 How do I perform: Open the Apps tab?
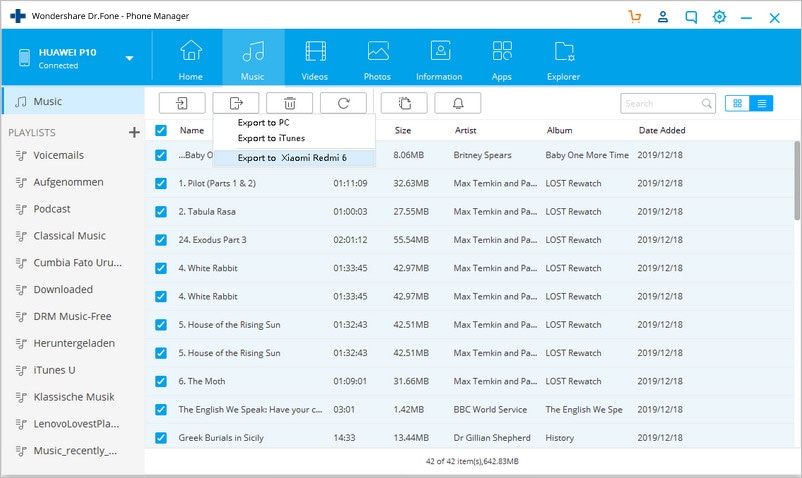click(x=502, y=59)
